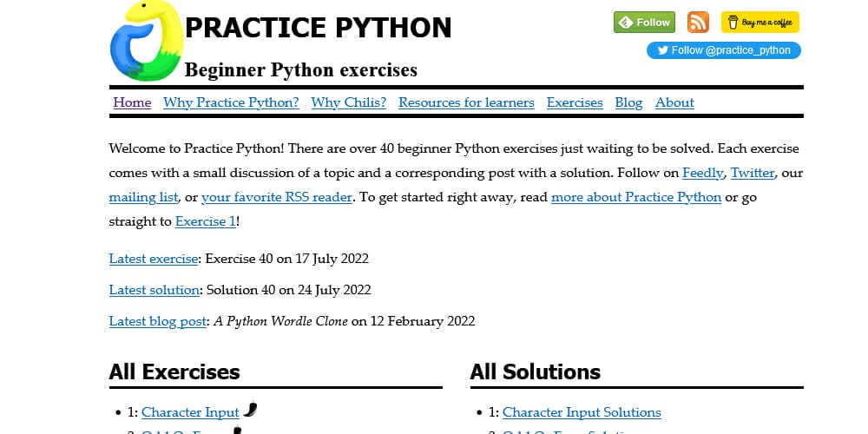Click your favorite RSS reader link

point(276,197)
